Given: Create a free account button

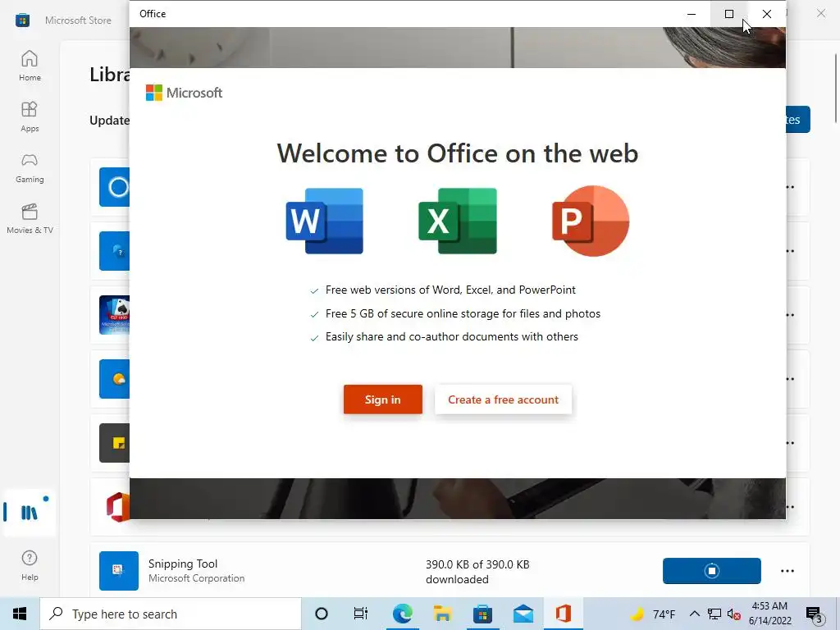Looking at the screenshot, I should click(503, 399).
